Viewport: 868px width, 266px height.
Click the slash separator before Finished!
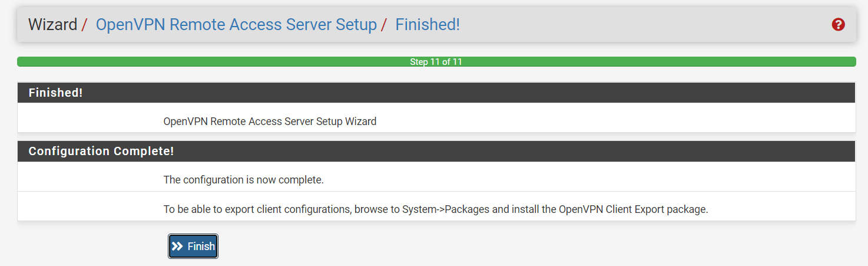pyautogui.click(x=384, y=25)
